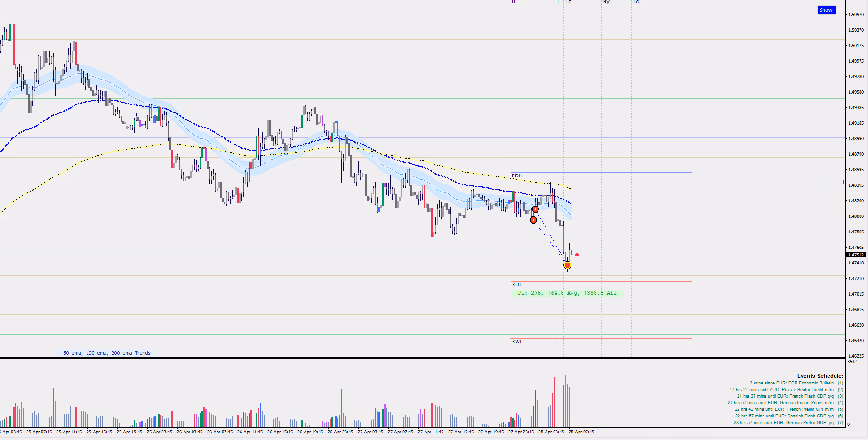Select the 50 ema, 100 ema, 200 ema Trends label
This screenshot has width=868, height=440.
(x=107, y=353)
